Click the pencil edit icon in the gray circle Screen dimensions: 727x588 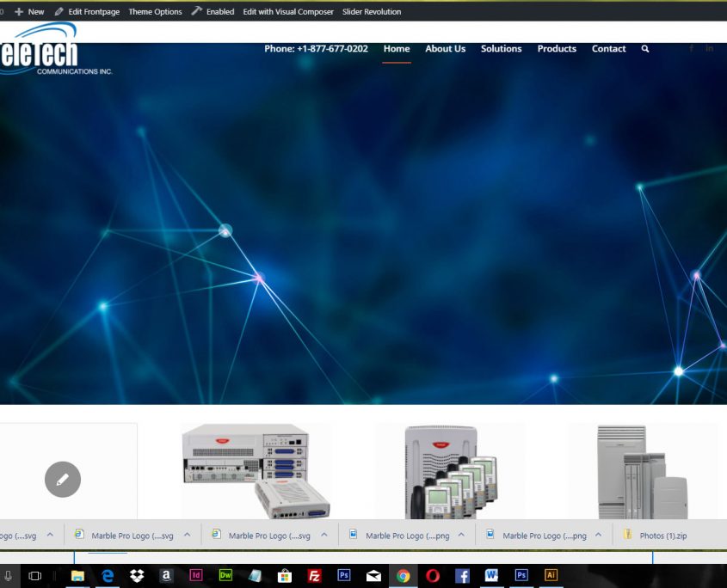pos(62,480)
